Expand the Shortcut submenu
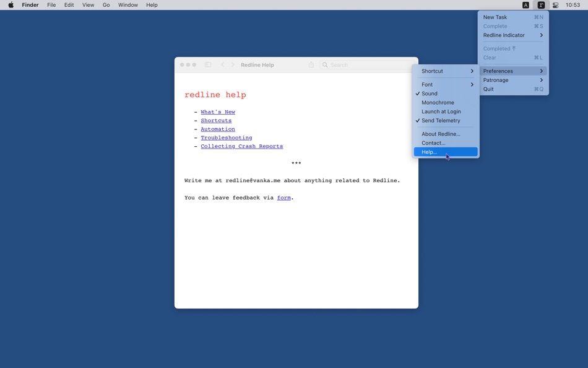 click(x=446, y=71)
